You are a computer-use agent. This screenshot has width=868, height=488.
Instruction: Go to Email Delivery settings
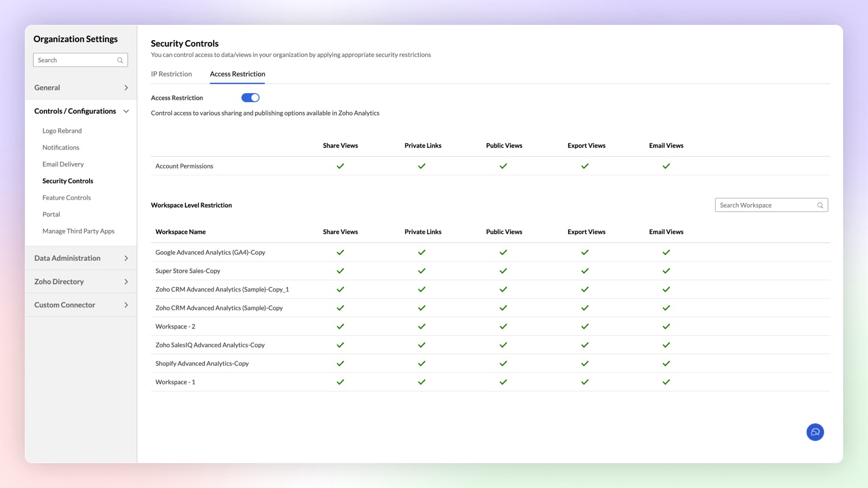click(63, 164)
